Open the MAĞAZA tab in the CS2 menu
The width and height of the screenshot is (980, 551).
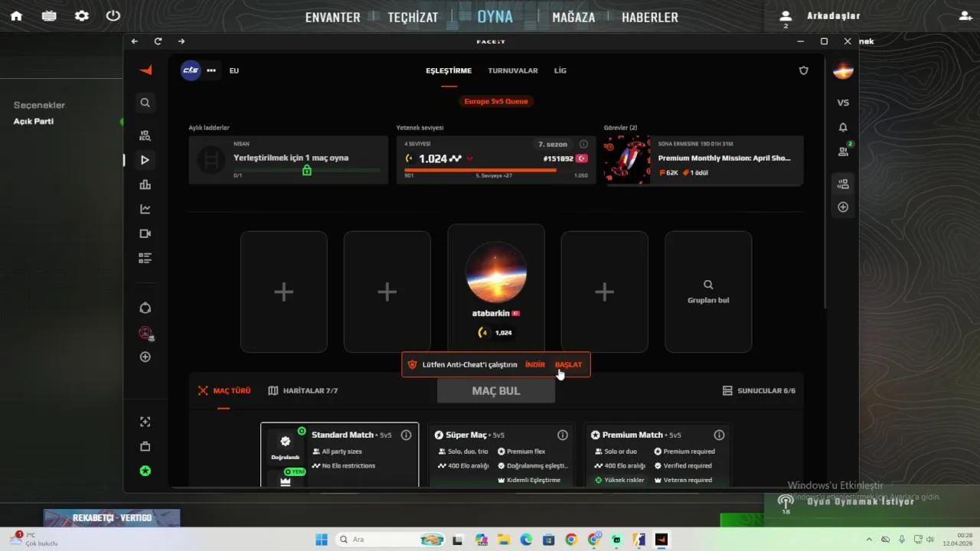573,17
